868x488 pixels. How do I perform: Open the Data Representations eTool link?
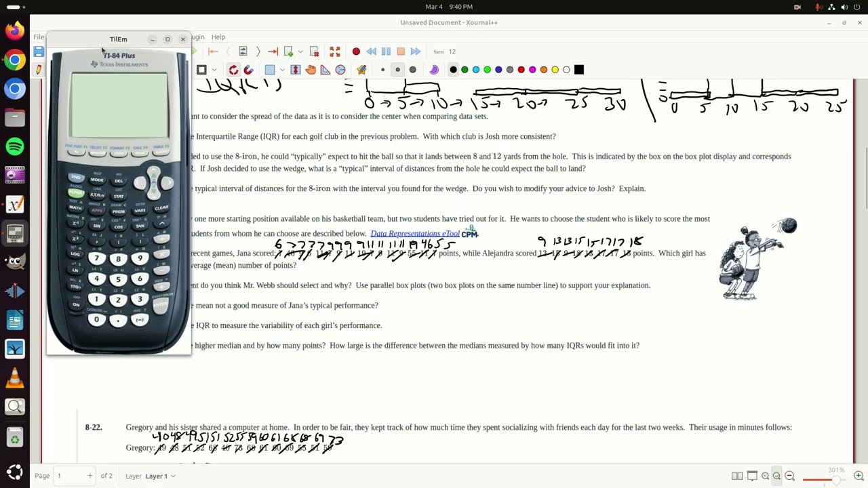coord(415,234)
